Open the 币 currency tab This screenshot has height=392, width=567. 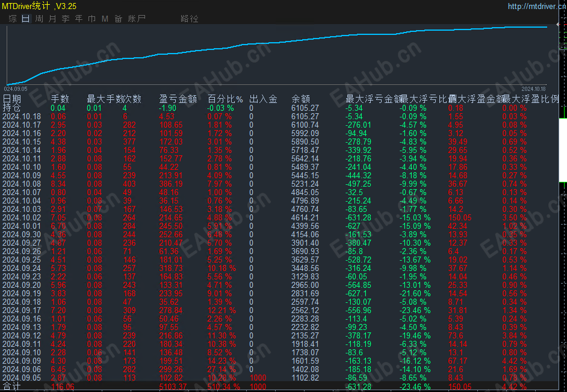(x=92, y=19)
